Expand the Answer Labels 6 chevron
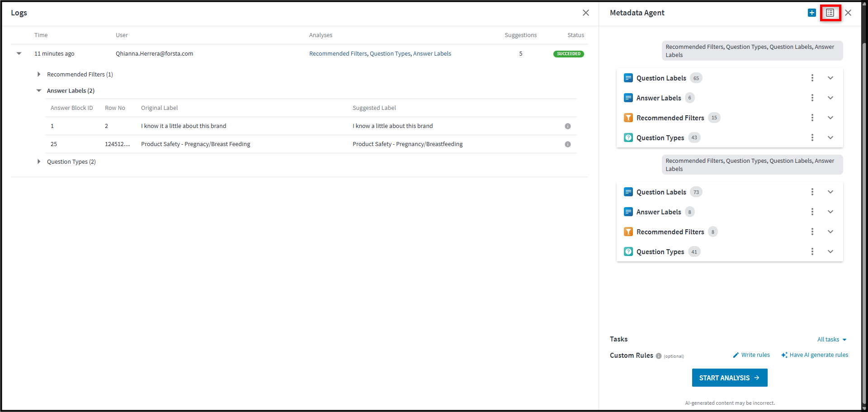Image resolution: width=868 pixels, height=412 pixels. click(x=830, y=98)
